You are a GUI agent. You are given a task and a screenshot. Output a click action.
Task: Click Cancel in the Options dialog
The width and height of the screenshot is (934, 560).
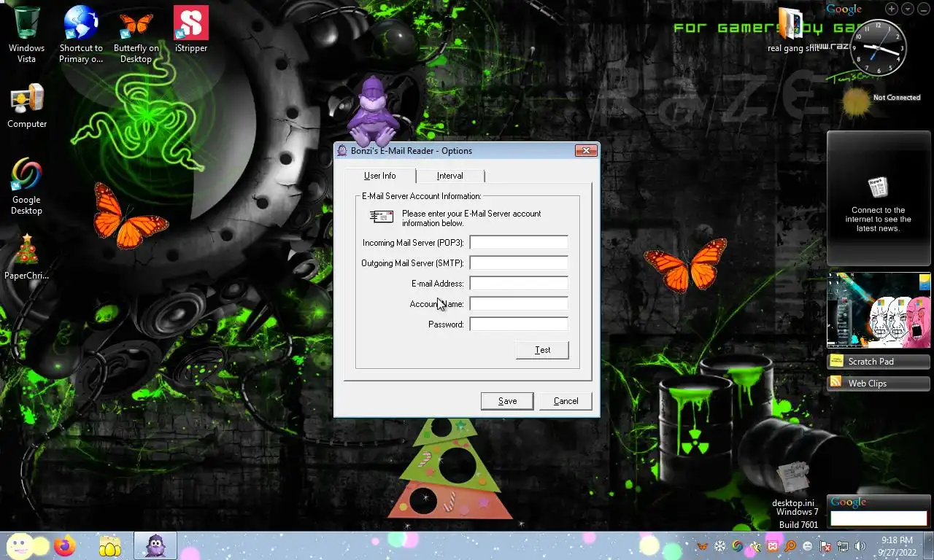pos(566,401)
